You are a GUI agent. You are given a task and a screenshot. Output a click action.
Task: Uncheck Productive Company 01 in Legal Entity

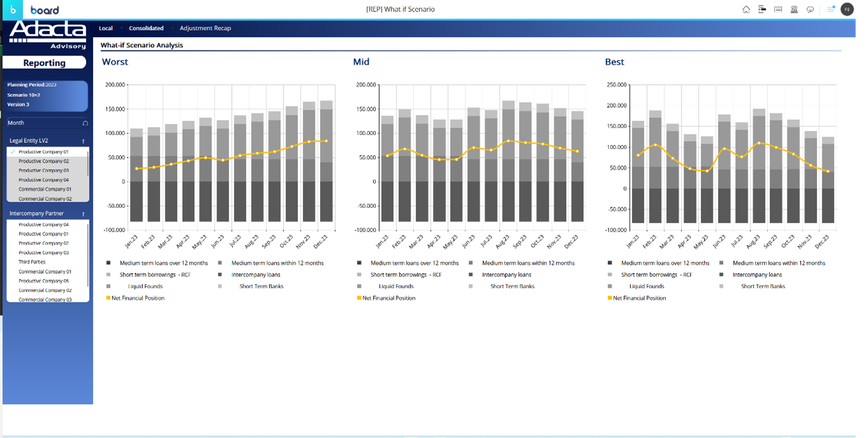43,152
